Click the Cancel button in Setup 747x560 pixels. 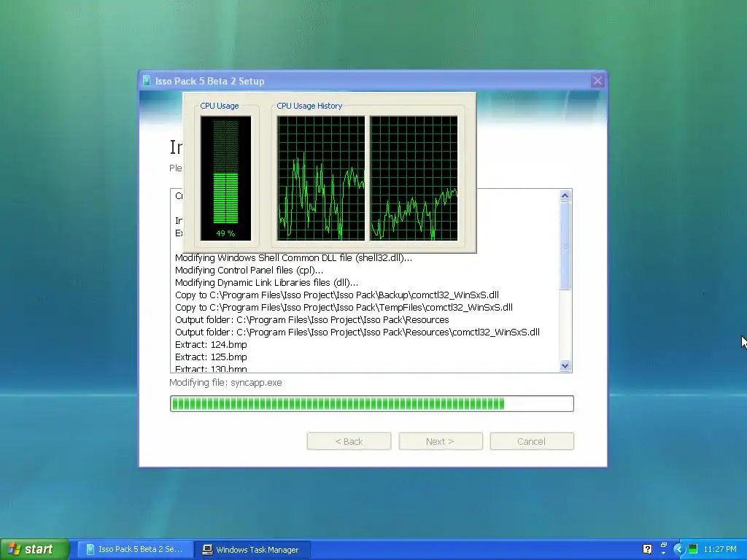coord(532,441)
